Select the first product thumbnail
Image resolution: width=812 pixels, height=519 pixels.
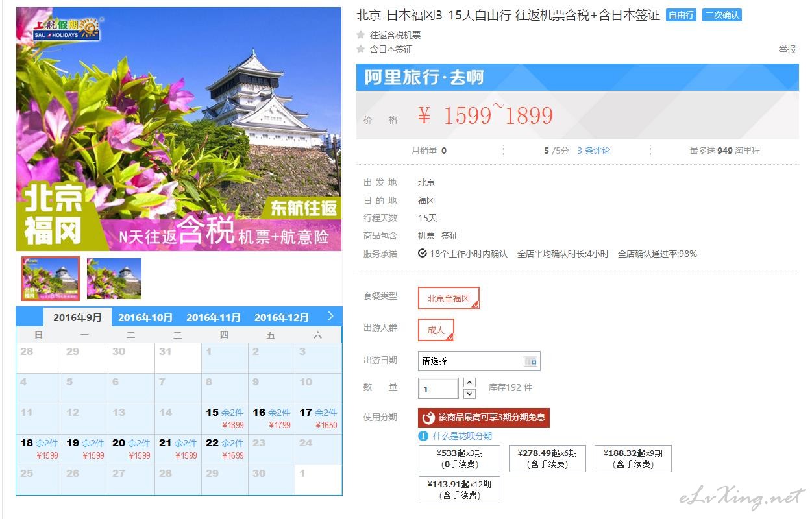coord(51,278)
